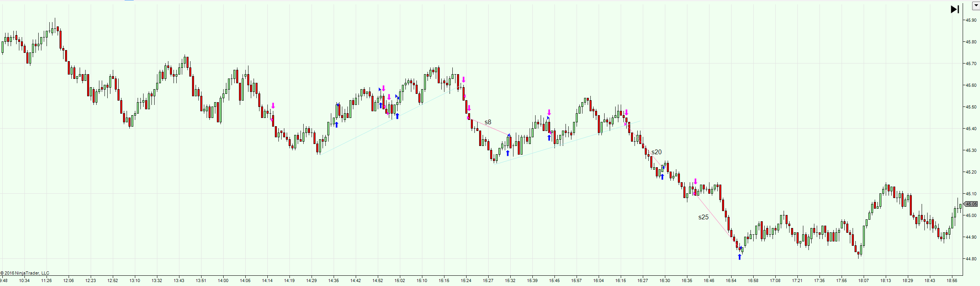Click the blue buy arrow below the s25 line low

click(739, 257)
